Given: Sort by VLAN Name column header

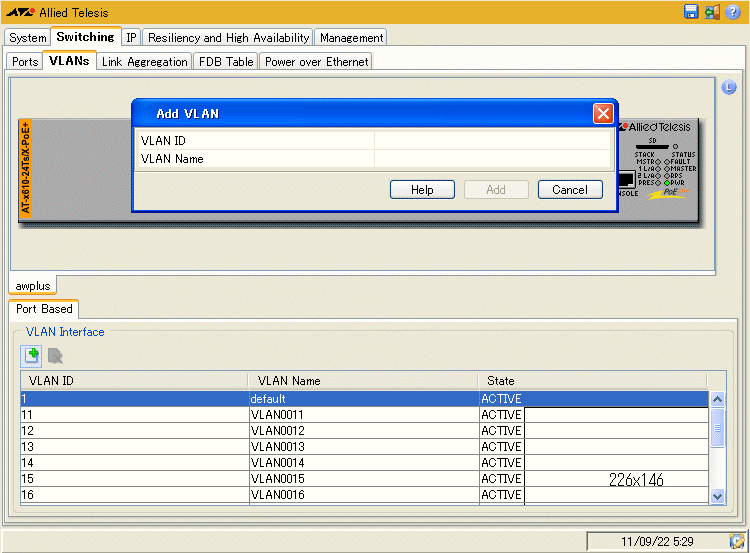Looking at the screenshot, I should (x=363, y=381).
